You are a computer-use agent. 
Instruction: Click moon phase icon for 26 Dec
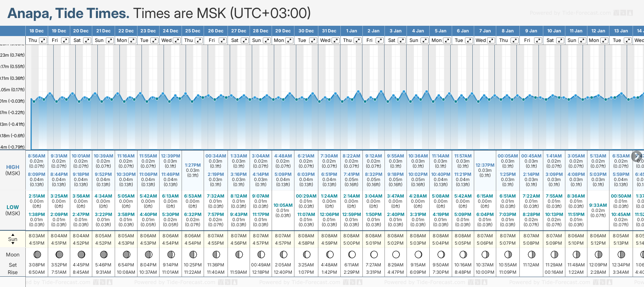tap(216, 254)
